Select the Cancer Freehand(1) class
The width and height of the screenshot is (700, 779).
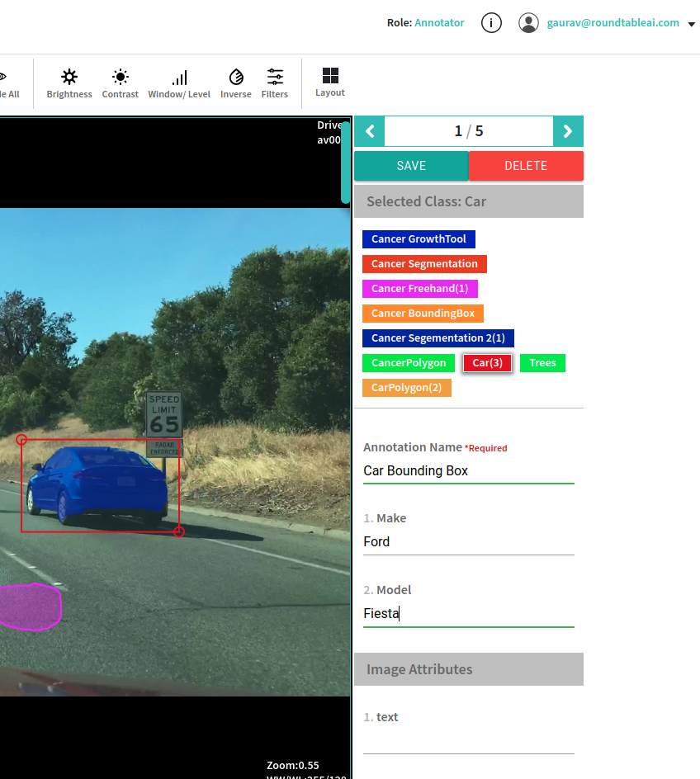(420, 289)
